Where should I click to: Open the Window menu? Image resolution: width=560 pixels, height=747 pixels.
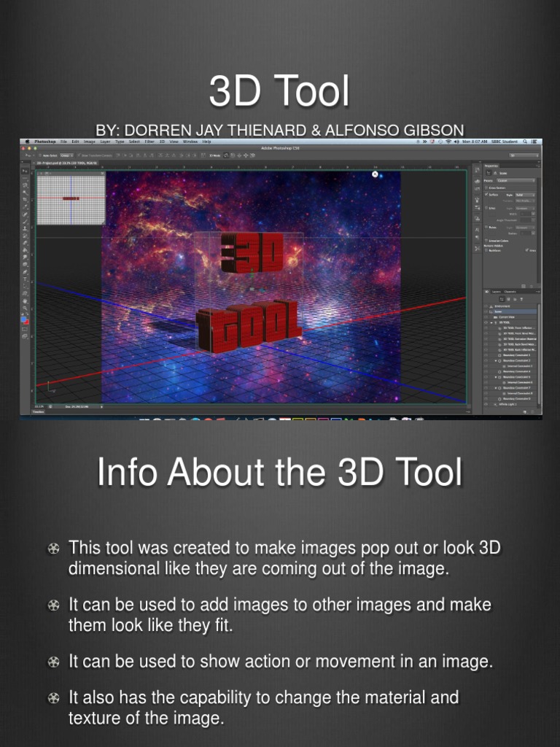(190, 142)
